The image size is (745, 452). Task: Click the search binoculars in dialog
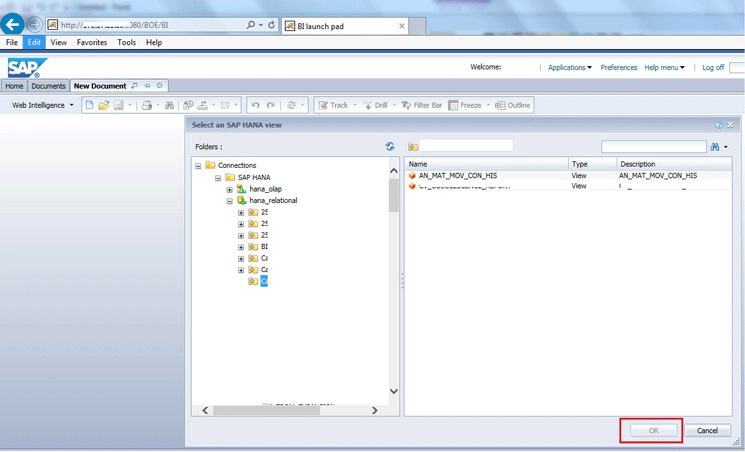715,147
